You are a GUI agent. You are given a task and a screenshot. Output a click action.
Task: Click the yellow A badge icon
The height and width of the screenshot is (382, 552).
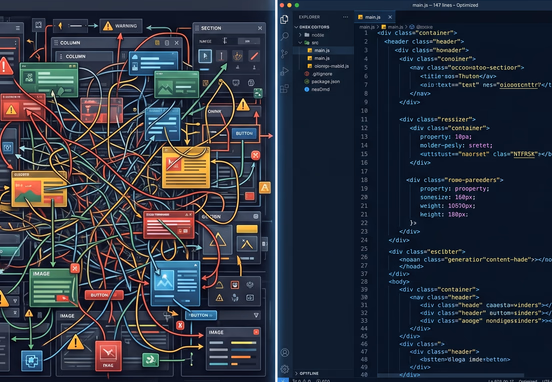coord(265,188)
